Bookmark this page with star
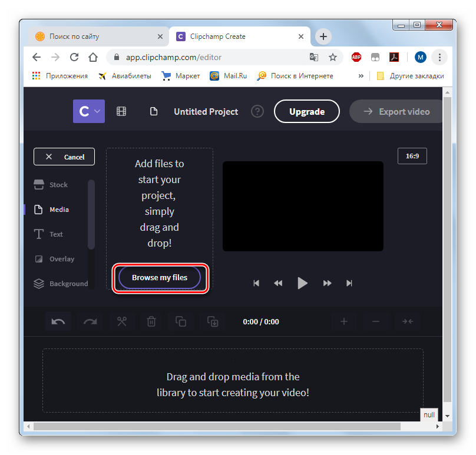 pos(333,57)
